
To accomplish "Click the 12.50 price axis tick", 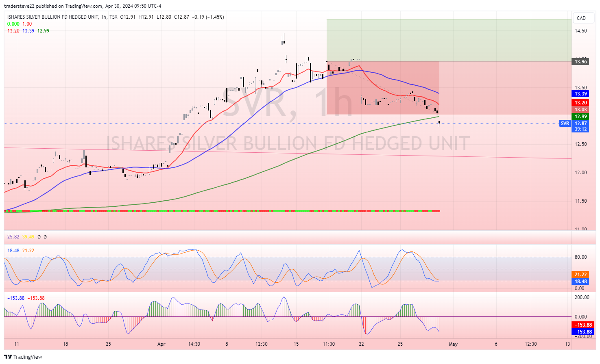I will click(580, 144).
